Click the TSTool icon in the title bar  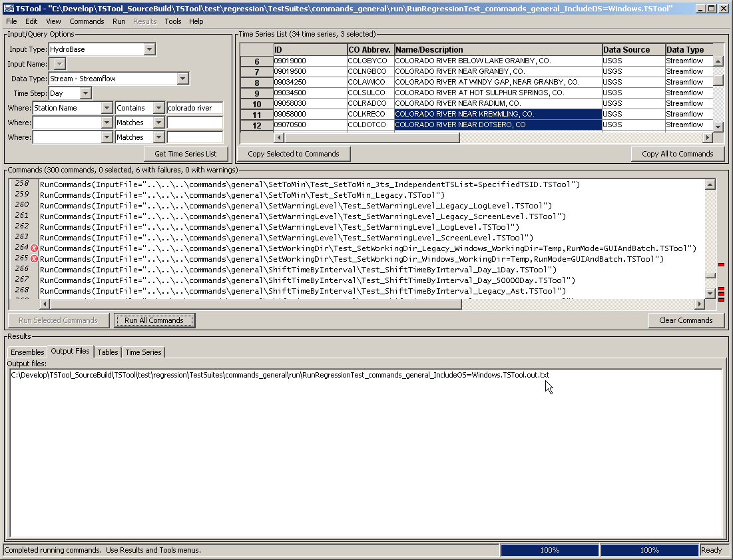tap(7, 7)
